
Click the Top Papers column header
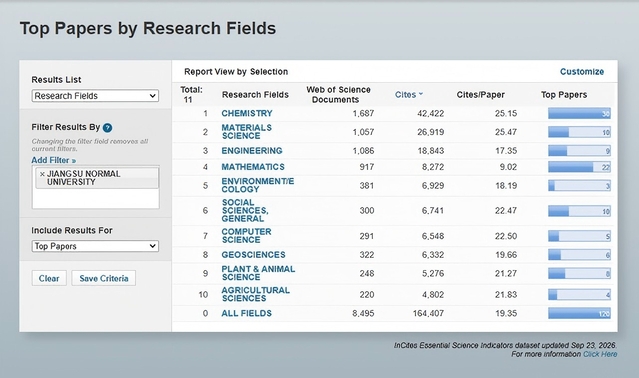coord(564,94)
